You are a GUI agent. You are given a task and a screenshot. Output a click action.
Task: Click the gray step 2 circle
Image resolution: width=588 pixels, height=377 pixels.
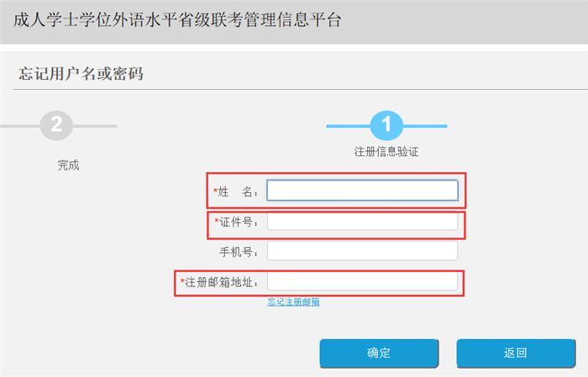(56, 126)
